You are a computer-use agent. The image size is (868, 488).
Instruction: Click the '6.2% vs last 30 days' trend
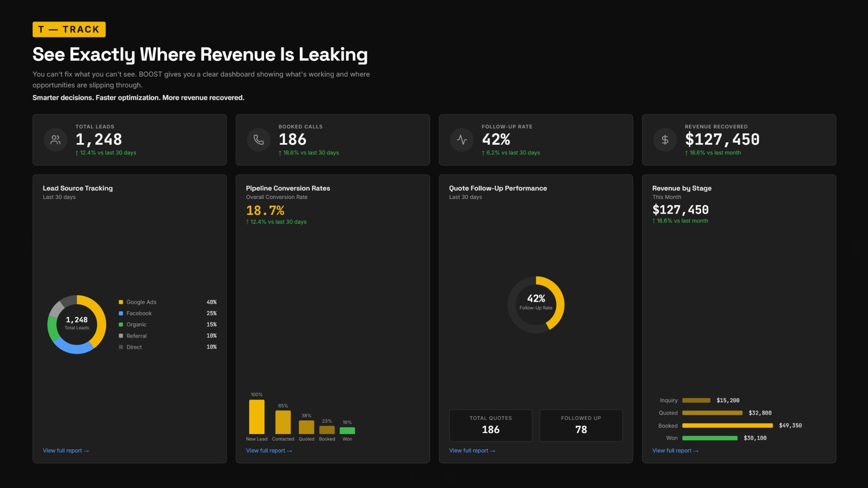[x=511, y=153]
